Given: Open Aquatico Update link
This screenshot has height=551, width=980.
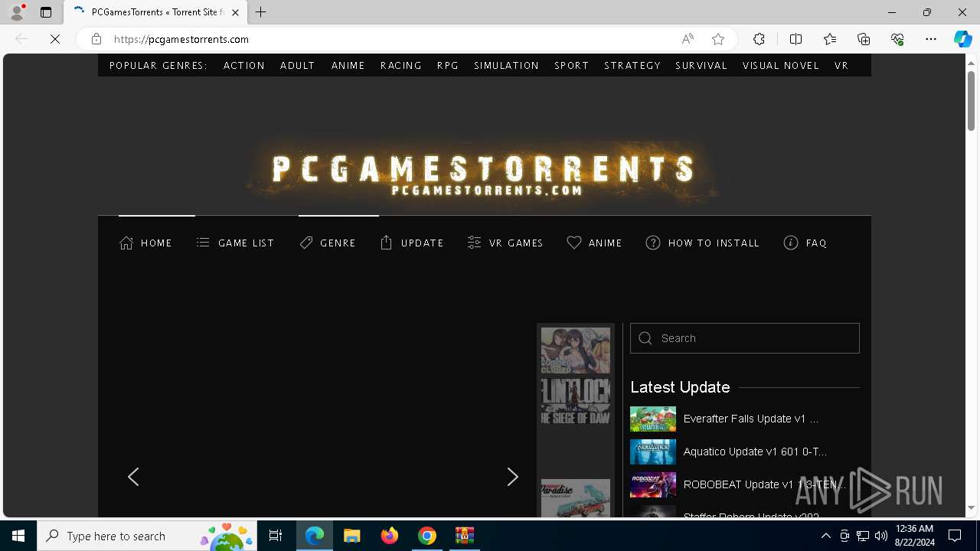Looking at the screenshot, I should point(755,452).
